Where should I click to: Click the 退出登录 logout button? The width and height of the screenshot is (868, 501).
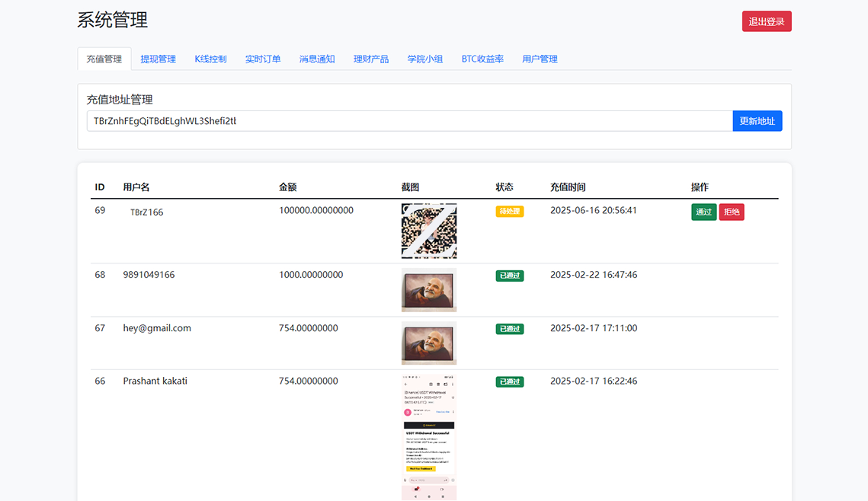(766, 21)
